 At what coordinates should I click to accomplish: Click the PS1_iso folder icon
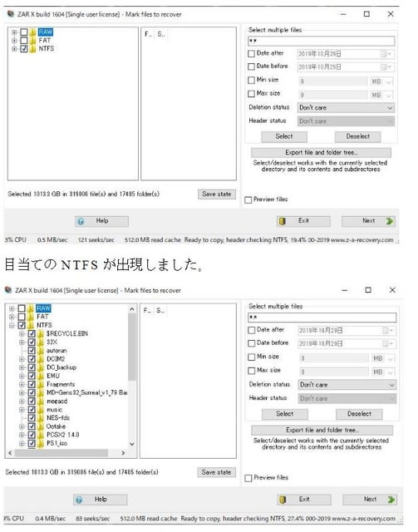point(41,443)
